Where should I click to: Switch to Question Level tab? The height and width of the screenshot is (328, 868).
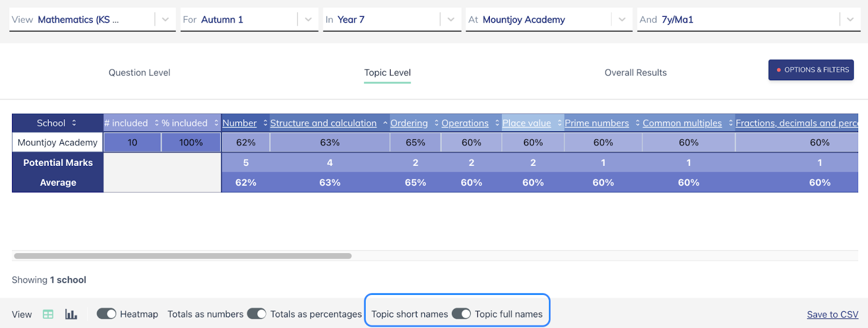tap(139, 73)
